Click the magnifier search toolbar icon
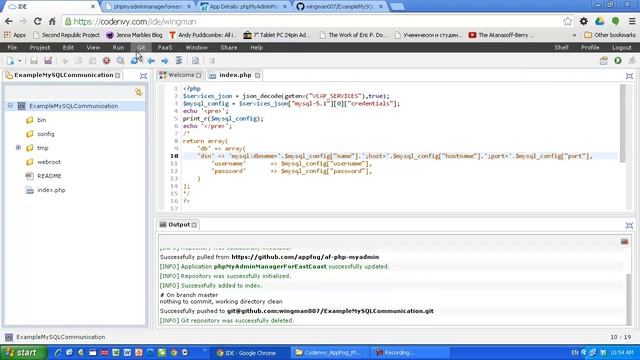 pos(120,61)
